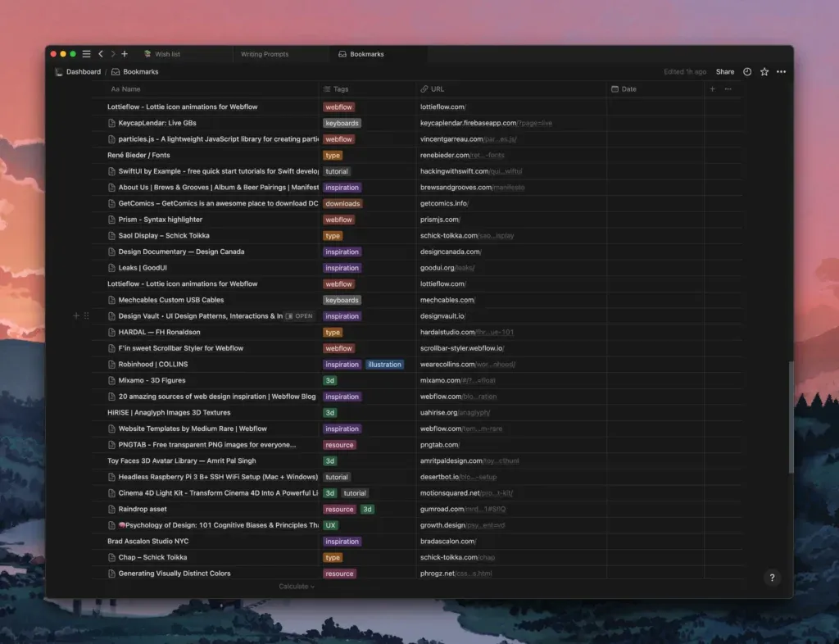Open the page history clock icon
Viewport: 839px width, 644px height.
747,71
